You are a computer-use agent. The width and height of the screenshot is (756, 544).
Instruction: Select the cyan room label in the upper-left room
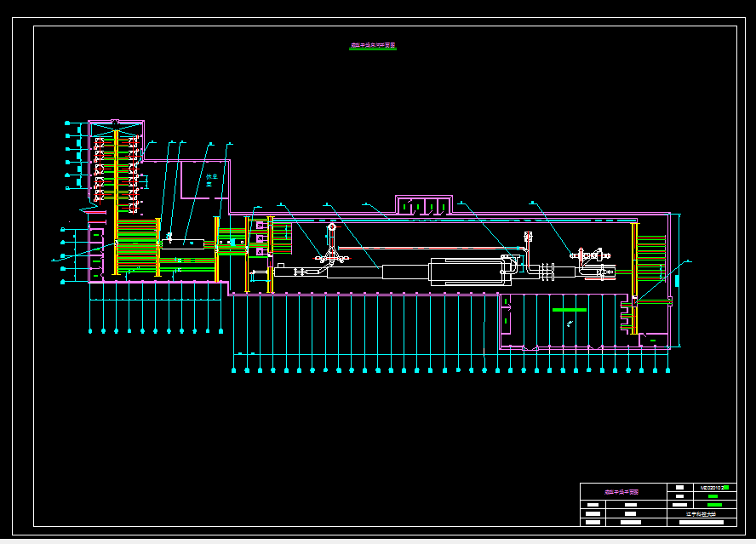[212, 180]
